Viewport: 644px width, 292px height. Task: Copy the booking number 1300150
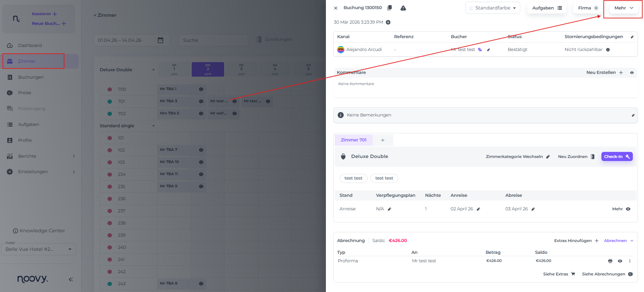(389, 8)
